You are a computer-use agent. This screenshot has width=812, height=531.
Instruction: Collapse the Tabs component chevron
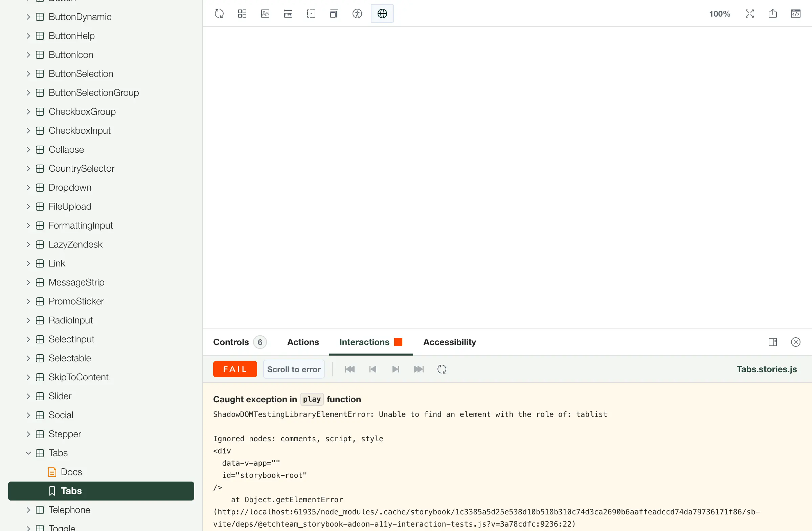(28, 453)
